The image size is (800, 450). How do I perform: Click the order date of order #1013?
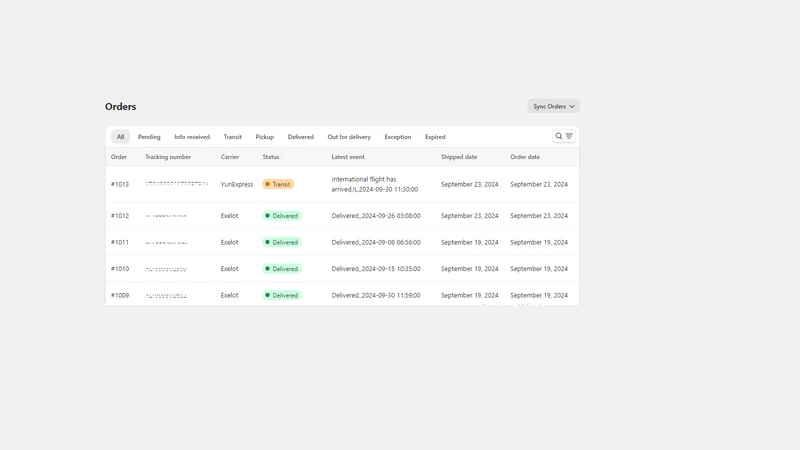point(539,184)
